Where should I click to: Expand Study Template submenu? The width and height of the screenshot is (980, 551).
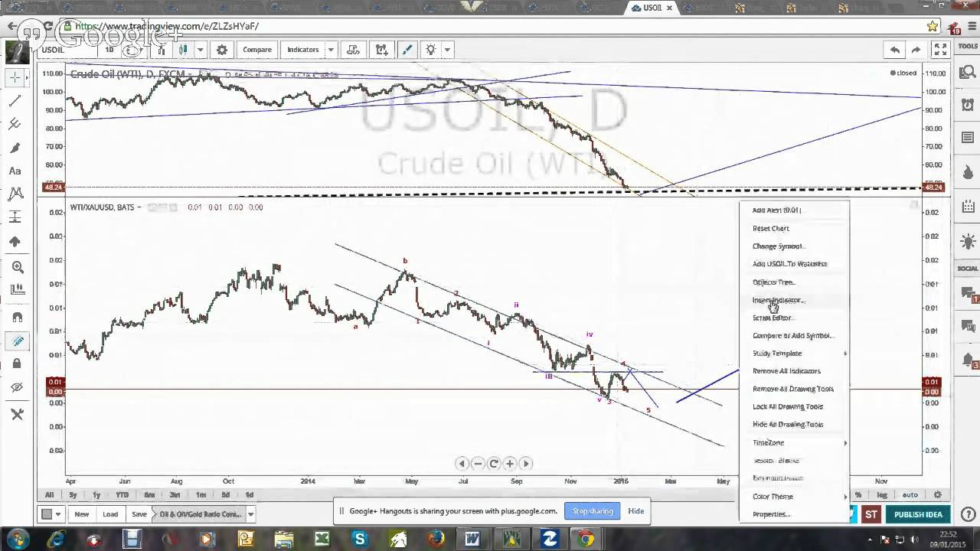pyautogui.click(x=795, y=354)
